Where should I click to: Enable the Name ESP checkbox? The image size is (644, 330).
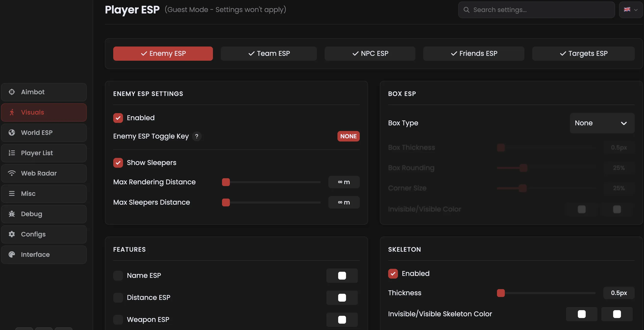point(118,276)
